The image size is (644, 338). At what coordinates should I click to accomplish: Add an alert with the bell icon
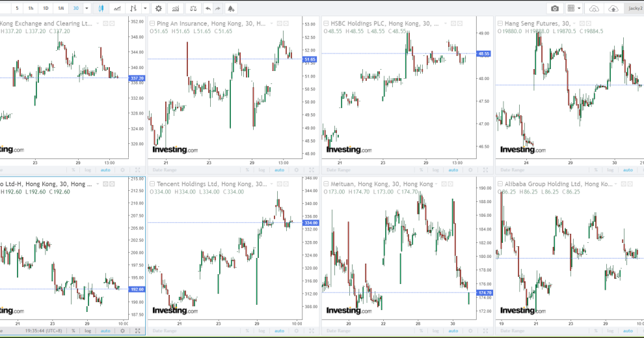click(231, 8)
